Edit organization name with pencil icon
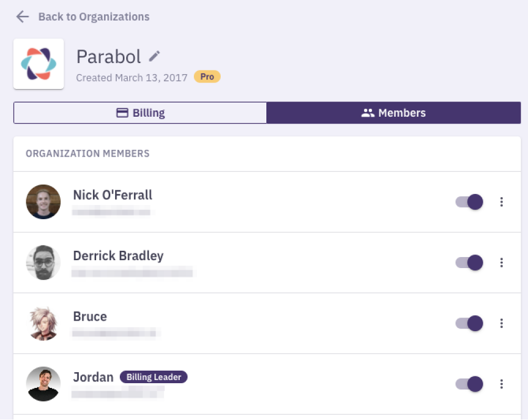 [x=154, y=56]
